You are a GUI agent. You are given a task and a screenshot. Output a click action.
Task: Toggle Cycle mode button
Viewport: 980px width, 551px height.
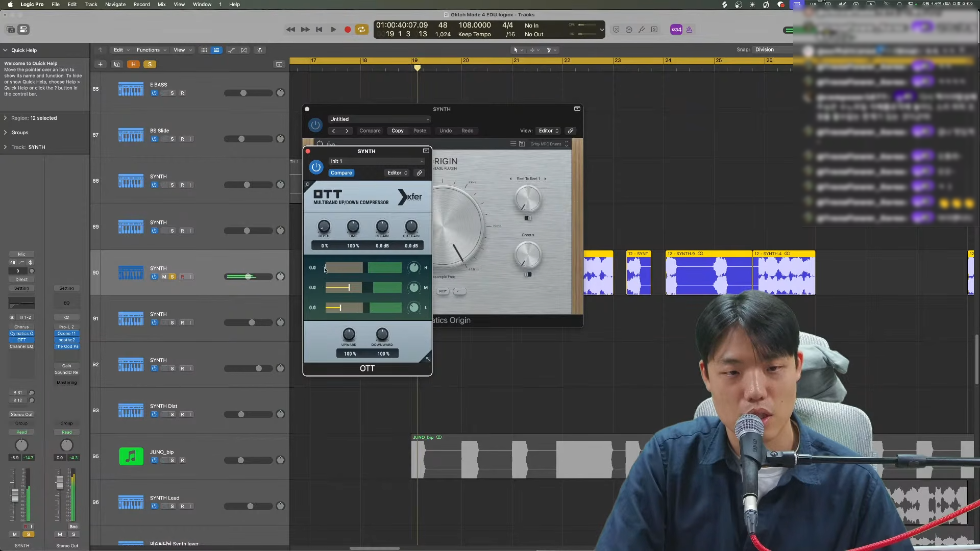pos(362,30)
